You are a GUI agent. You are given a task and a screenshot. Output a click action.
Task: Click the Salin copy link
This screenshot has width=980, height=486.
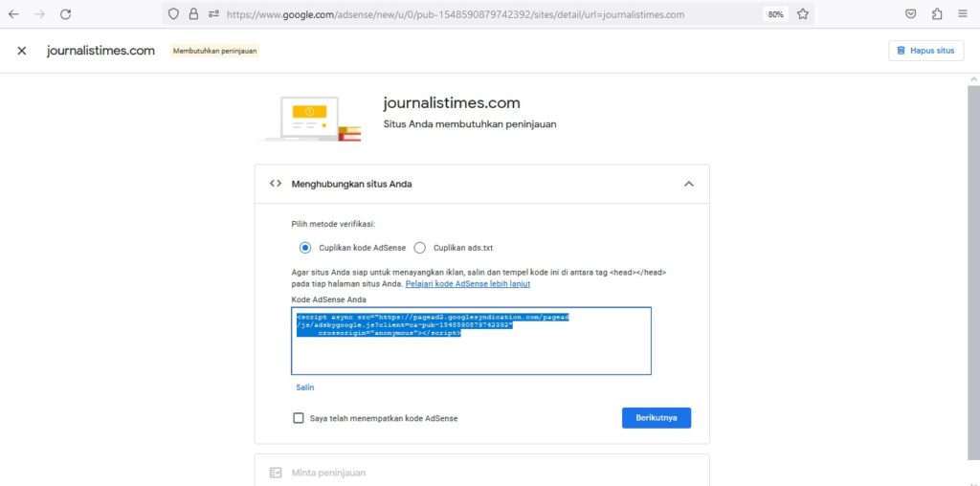coord(305,387)
